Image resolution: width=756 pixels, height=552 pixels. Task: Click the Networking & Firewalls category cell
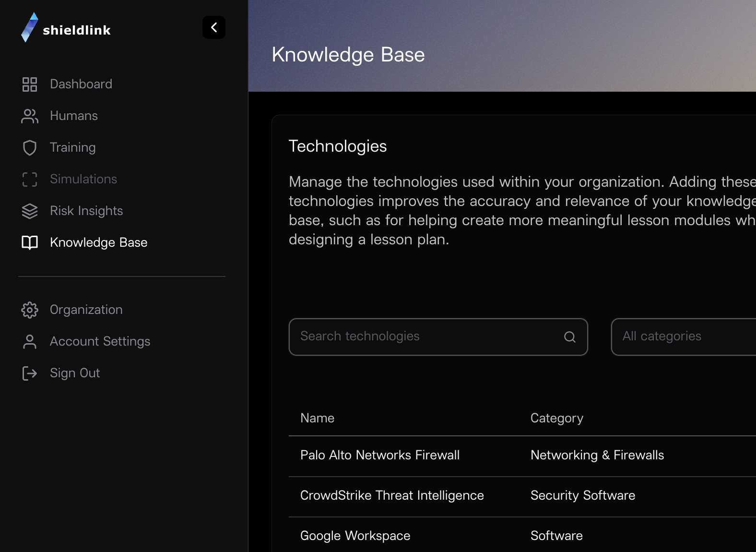tap(597, 455)
